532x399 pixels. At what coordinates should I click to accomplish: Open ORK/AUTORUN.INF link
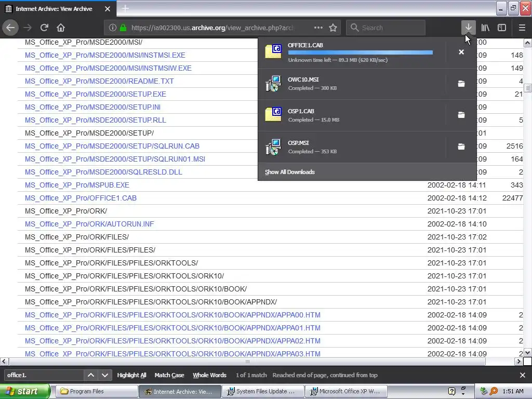click(x=89, y=224)
